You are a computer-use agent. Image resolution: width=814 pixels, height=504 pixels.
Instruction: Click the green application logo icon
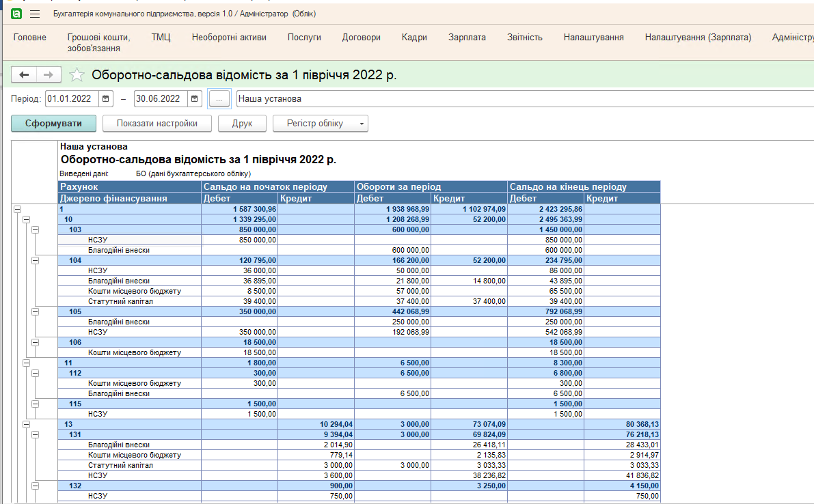pos(16,14)
